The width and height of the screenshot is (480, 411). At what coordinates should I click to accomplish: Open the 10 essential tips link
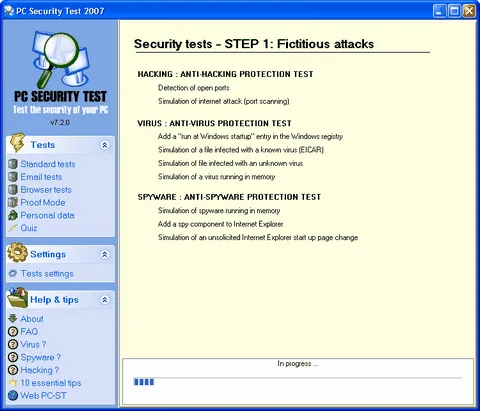(51, 383)
